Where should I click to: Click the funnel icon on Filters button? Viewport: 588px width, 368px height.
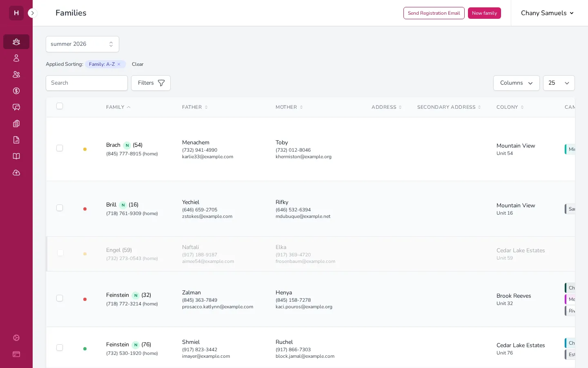coord(161,83)
